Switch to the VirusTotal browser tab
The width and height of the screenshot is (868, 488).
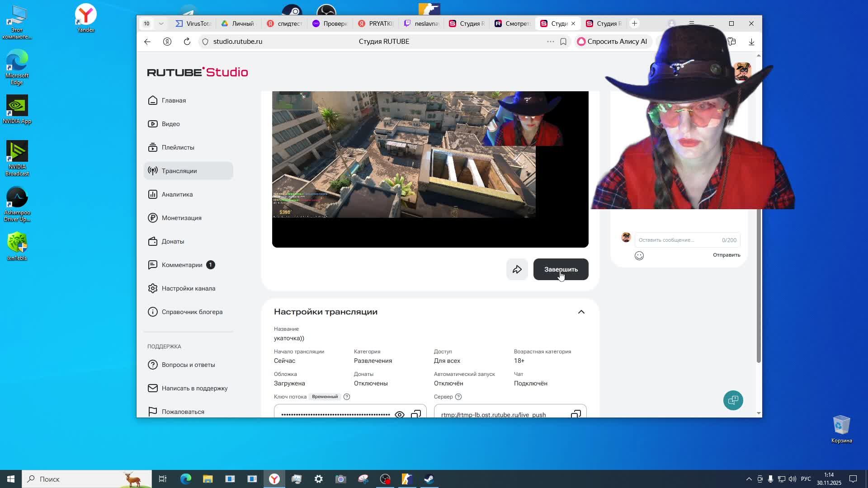coord(193,23)
